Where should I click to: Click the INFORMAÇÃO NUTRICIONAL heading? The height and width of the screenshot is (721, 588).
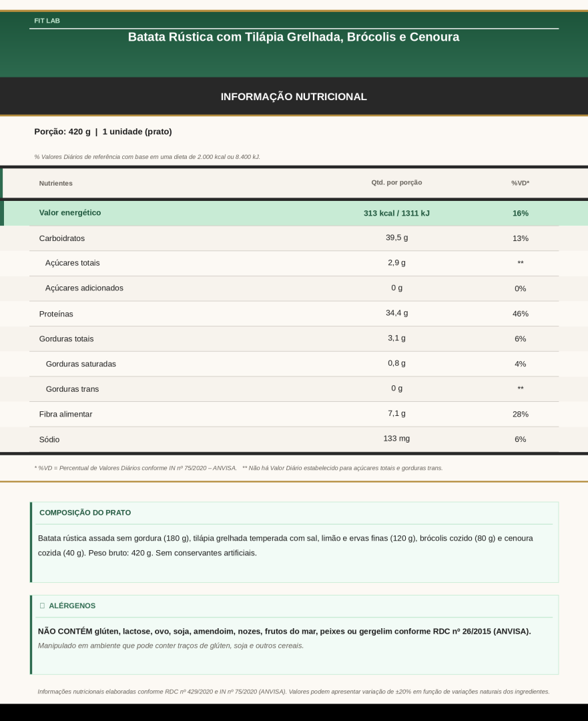point(294,97)
